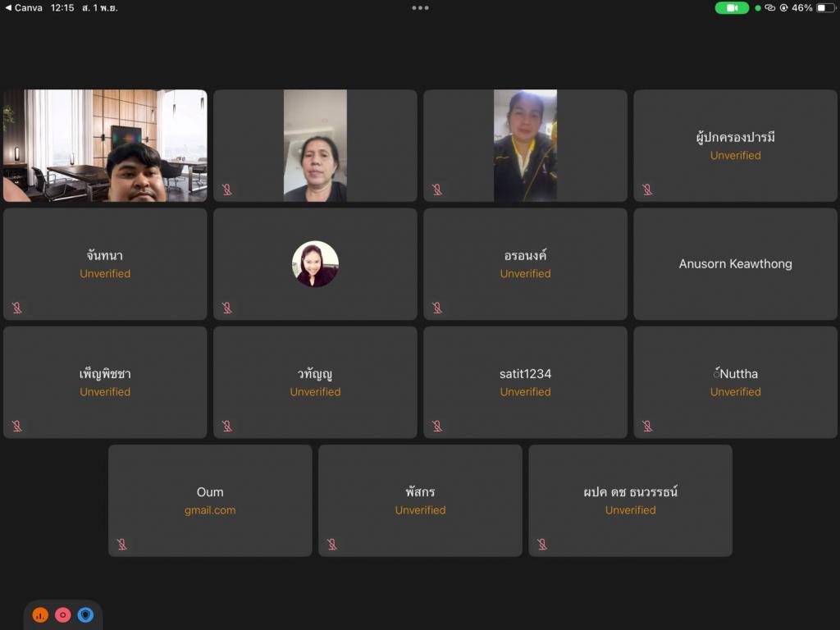Tap the battery icon in status bar

coord(825,7)
